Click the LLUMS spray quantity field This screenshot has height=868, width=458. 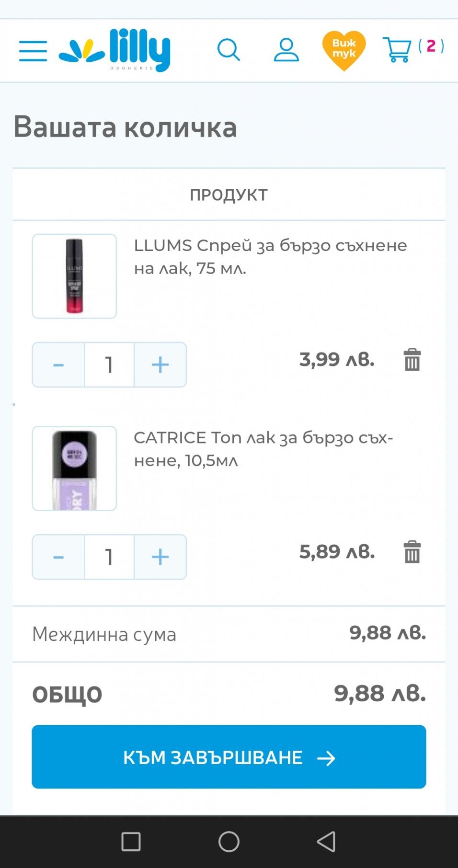[x=109, y=365]
